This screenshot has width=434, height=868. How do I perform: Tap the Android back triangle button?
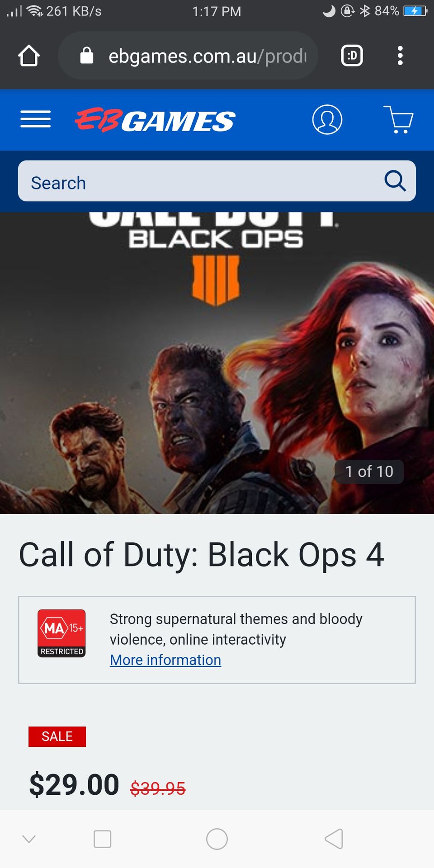coord(334,840)
